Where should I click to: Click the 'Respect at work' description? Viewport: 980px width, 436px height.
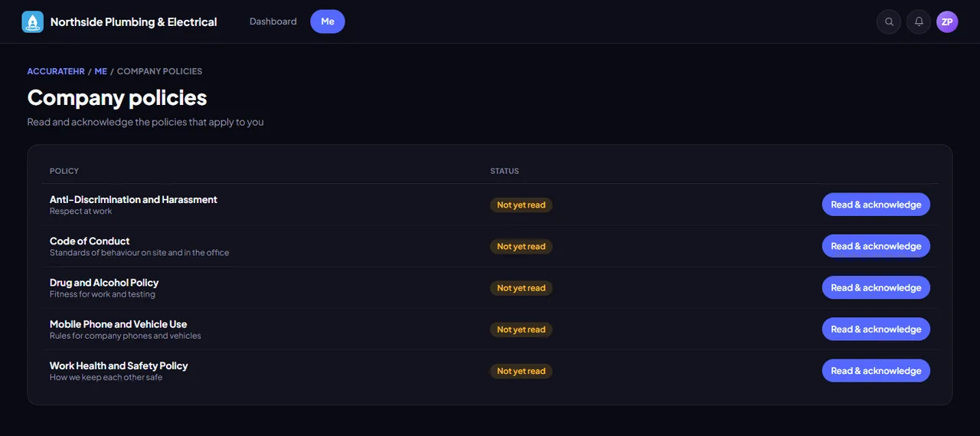click(81, 211)
